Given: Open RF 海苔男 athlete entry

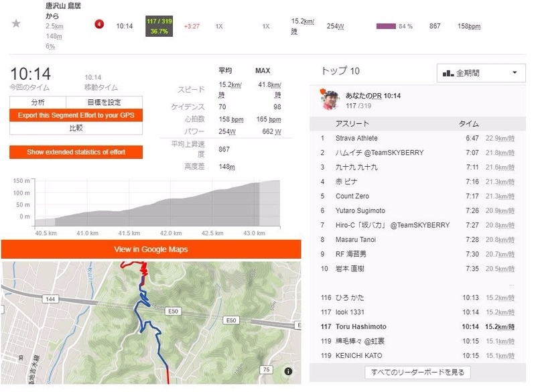Looking at the screenshot, I should tap(350, 254).
